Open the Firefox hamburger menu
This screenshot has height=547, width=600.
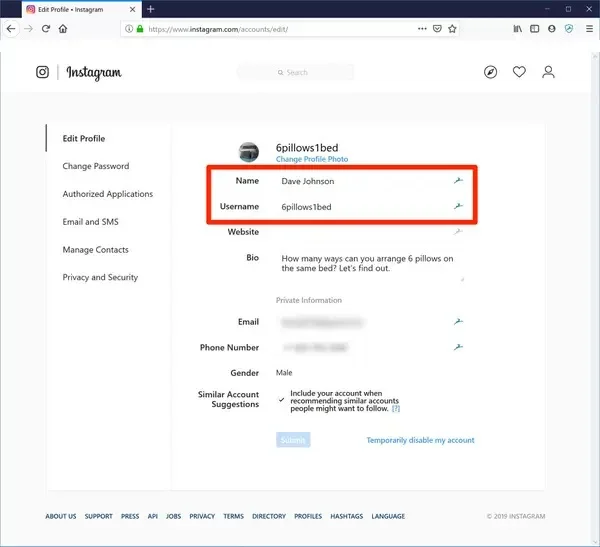(586, 29)
